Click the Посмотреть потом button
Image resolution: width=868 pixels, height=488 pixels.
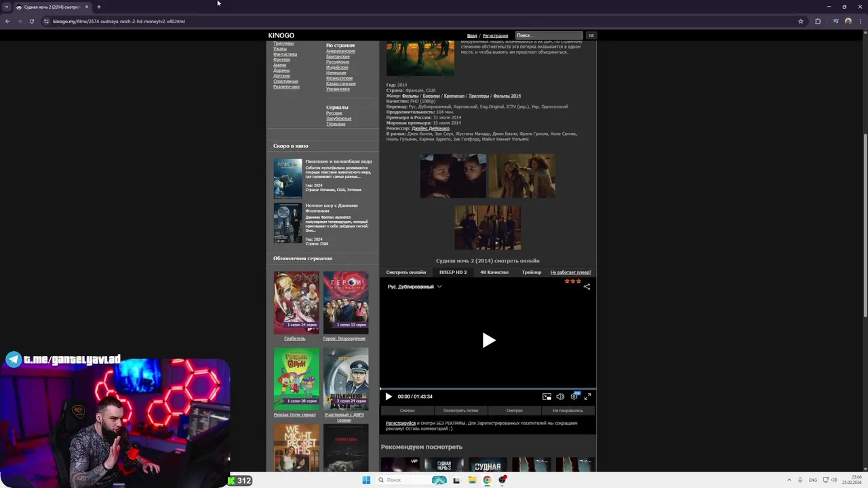[461, 410]
